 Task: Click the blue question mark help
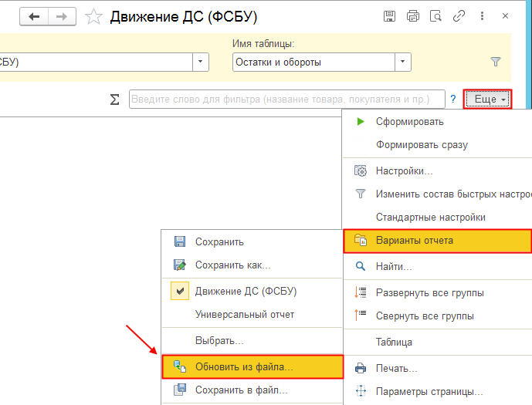click(453, 99)
